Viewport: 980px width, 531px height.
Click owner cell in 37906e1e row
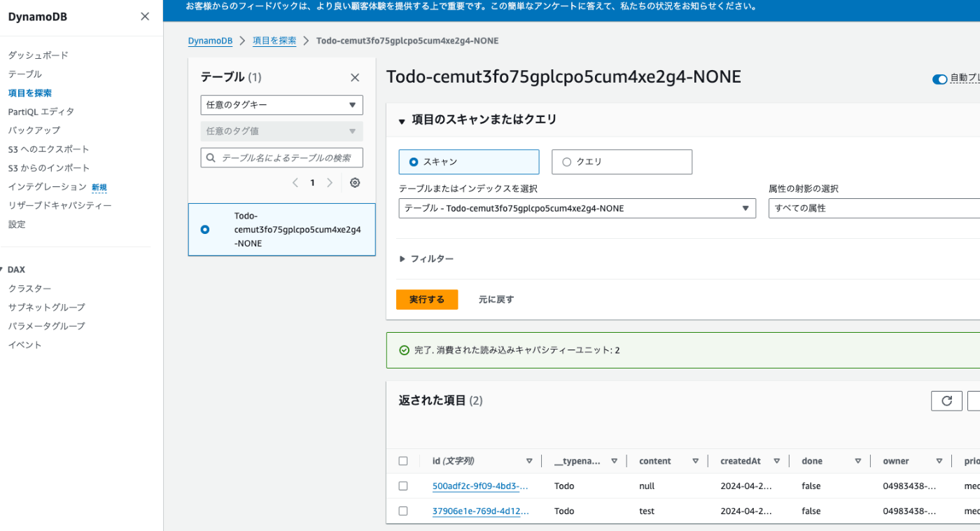(x=909, y=511)
